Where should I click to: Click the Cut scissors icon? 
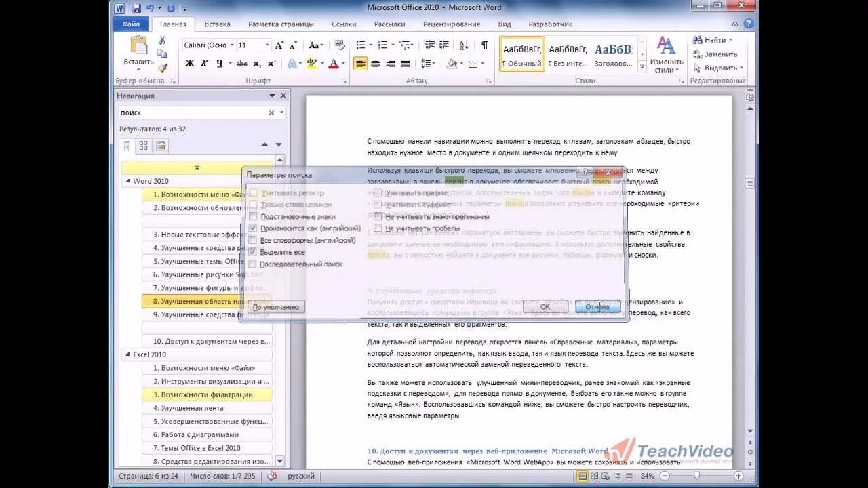tap(162, 41)
